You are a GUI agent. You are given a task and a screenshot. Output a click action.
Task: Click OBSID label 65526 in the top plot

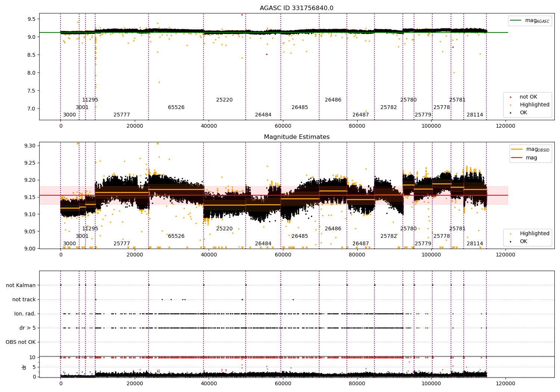176,108
